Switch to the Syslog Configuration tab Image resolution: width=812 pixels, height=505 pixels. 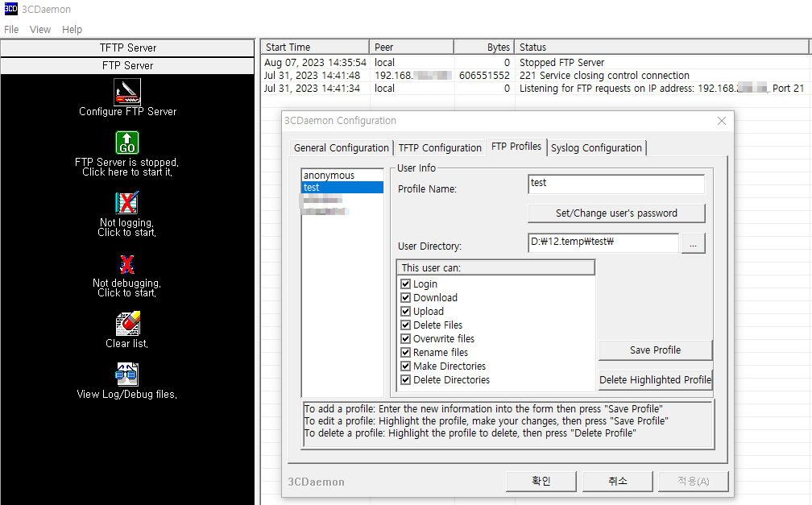[x=596, y=148]
